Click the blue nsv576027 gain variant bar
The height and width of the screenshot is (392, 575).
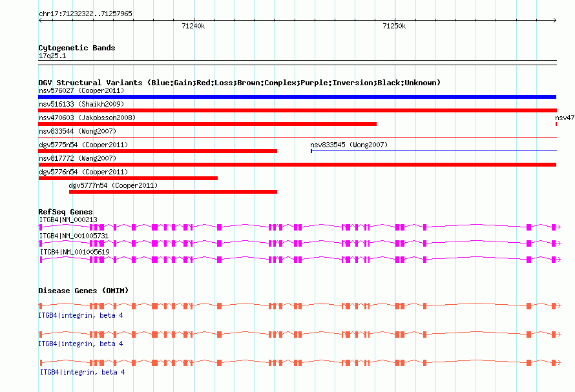pos(297,97)
